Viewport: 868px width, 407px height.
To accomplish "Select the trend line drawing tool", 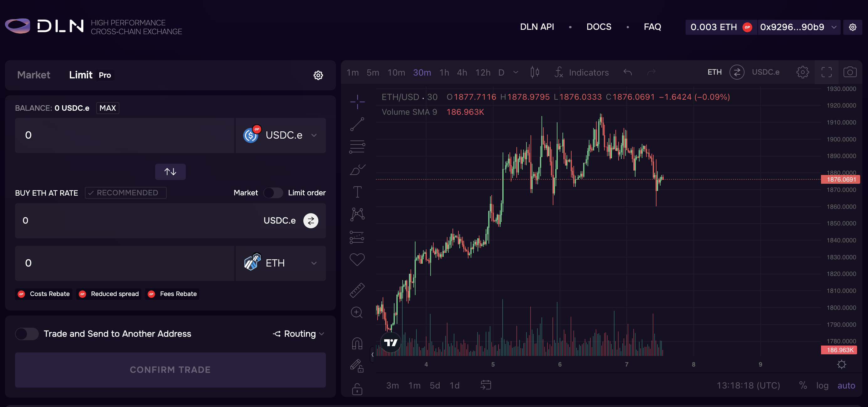I will point(357,124).
